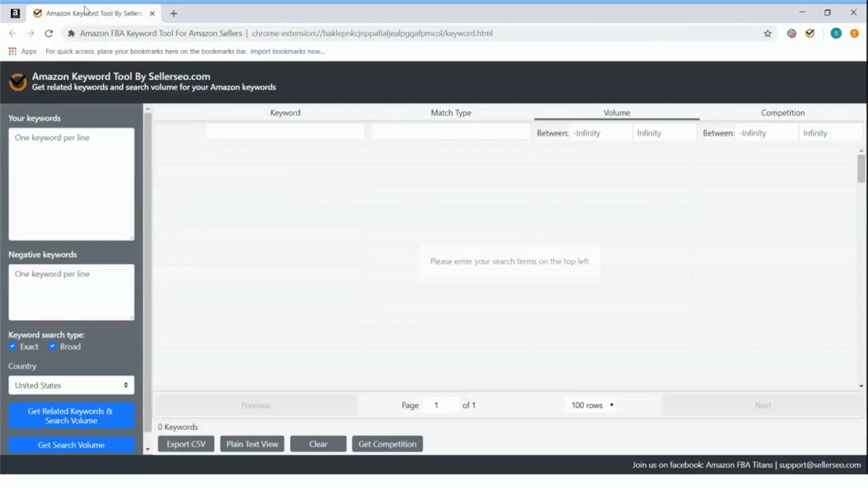Click the Keyword filter input

pyautogui.click(x=285, y=132)
